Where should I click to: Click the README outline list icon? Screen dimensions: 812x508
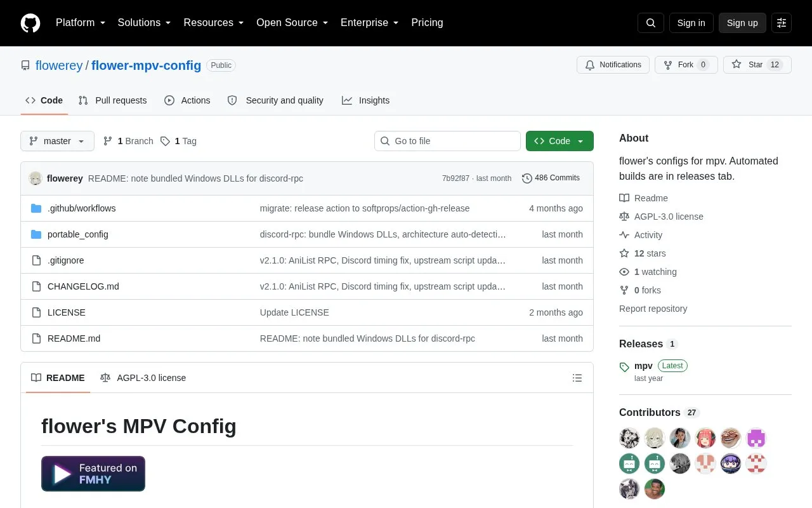pos(577,378)
